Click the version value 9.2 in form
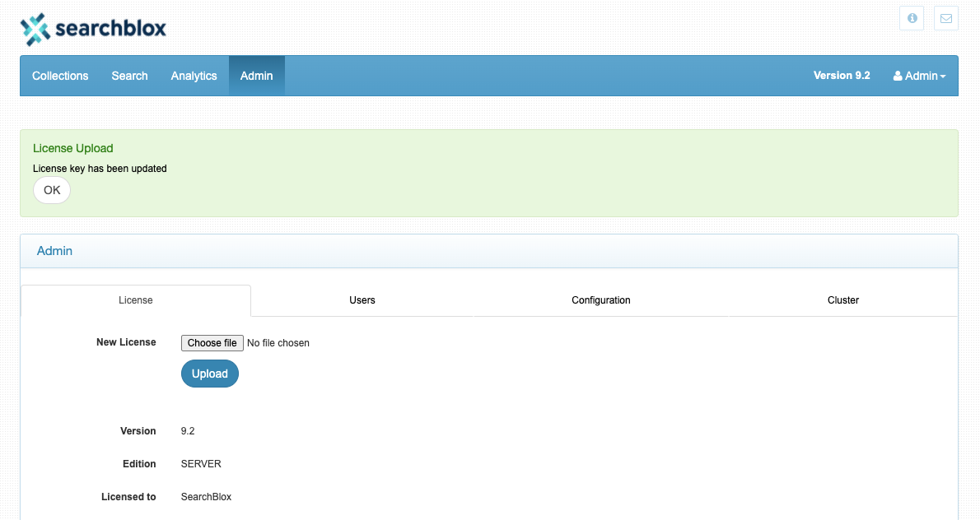980x520 pixels. 188,431
